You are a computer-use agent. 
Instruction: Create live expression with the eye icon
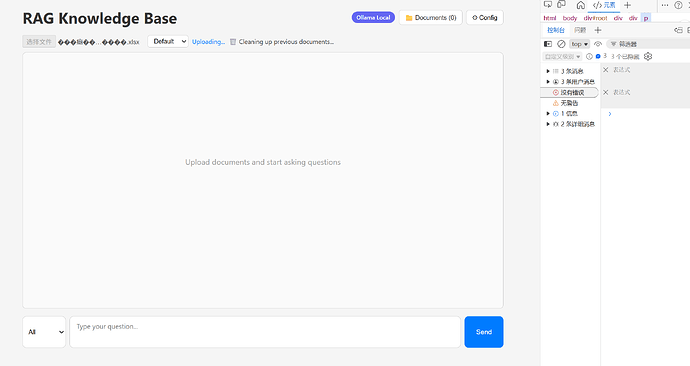click(598, 44)
